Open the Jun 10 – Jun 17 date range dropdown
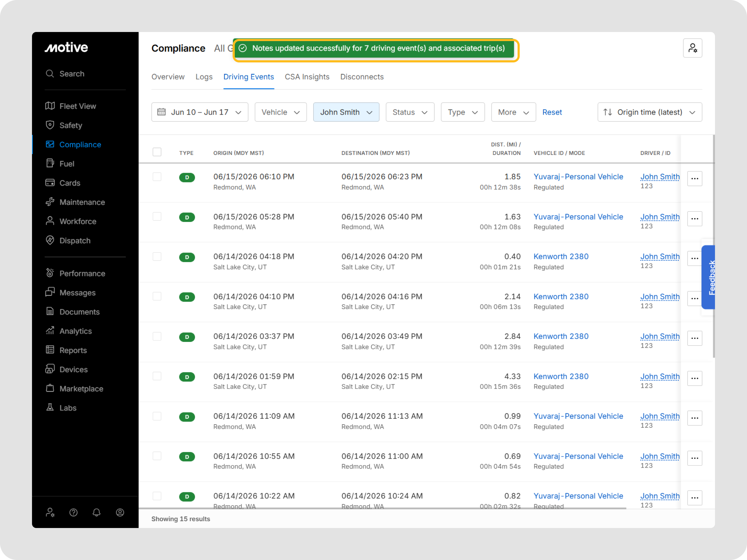The height and width of the screenshot is (560, 747). (200, 112)
